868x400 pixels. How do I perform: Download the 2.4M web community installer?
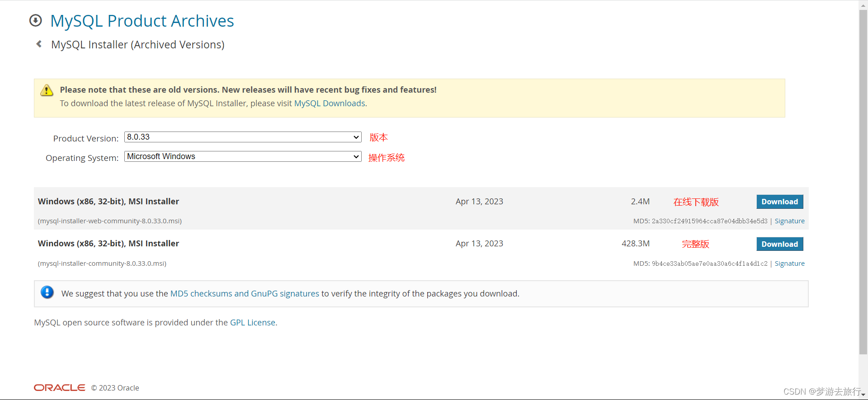(x=779, y=202)
